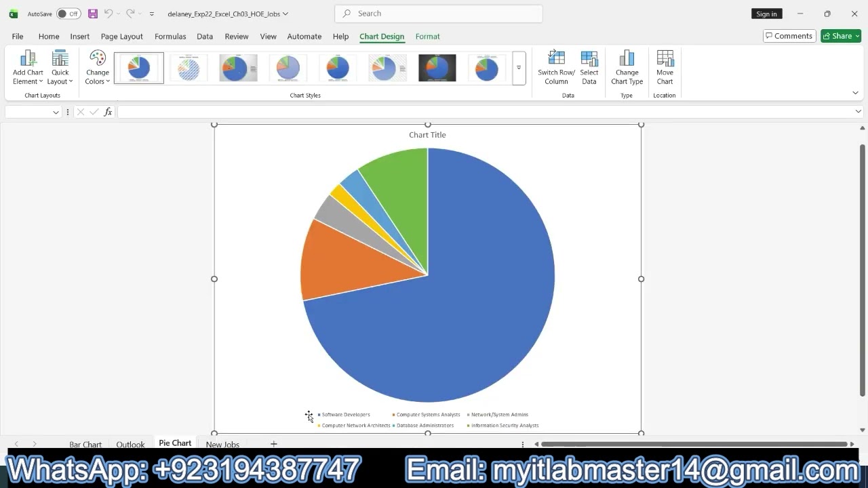868x488 pixels.
Task: Switch to the Format tab
Action: [428, 37]
